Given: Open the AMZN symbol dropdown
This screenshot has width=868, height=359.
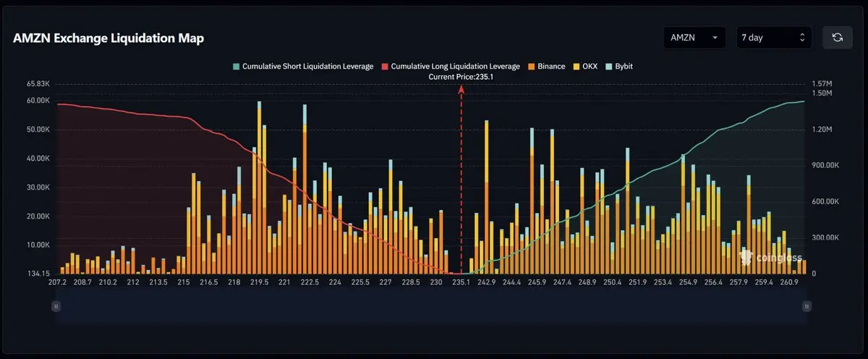Looking at the screenshot, I should coord(694,38).
